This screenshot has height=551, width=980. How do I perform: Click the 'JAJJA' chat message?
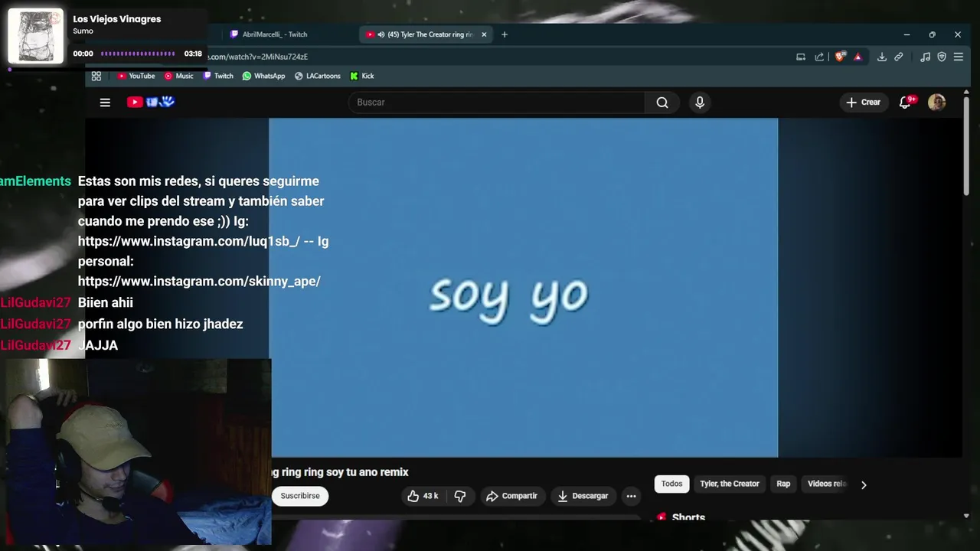click(x=98, y=345)
